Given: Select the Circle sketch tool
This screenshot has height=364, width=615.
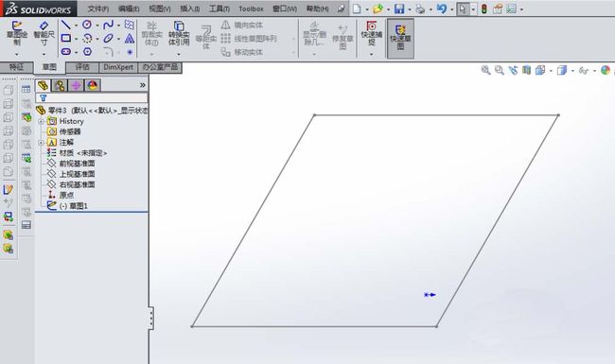Looking at the screenshot, I should click(x=87, y=25).
